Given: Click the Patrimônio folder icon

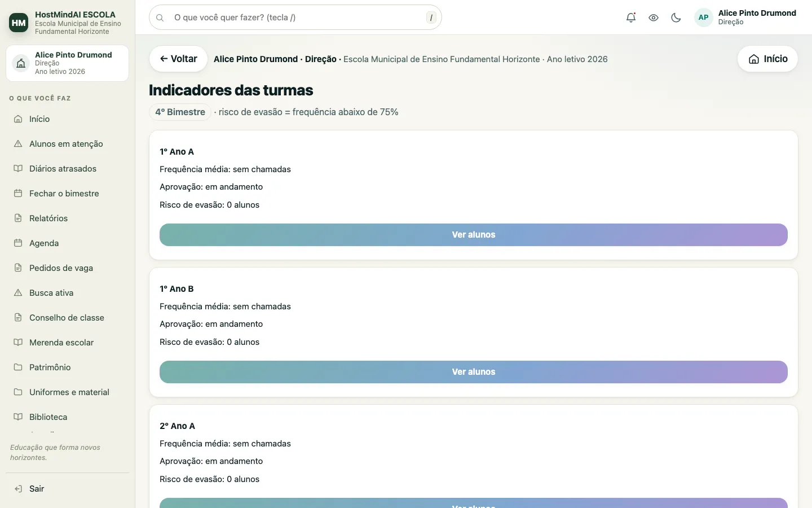Looking at the screenshot, I should (x=18, y=367).
